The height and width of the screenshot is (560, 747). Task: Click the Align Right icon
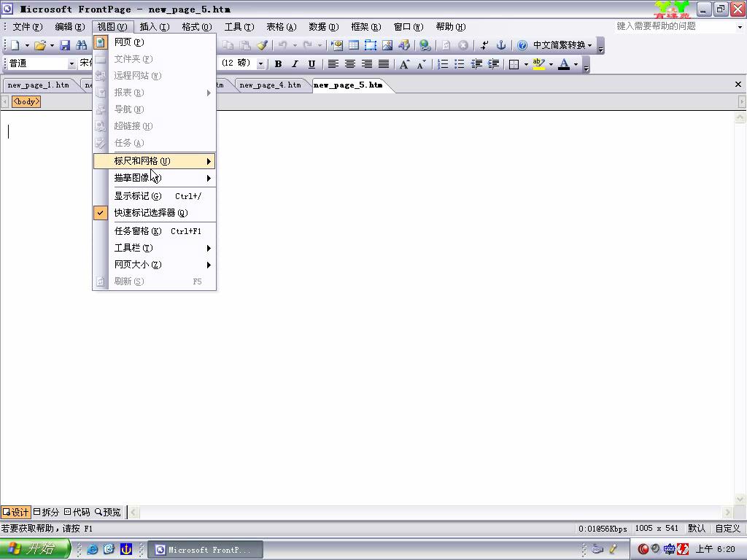tap(367, 64)
